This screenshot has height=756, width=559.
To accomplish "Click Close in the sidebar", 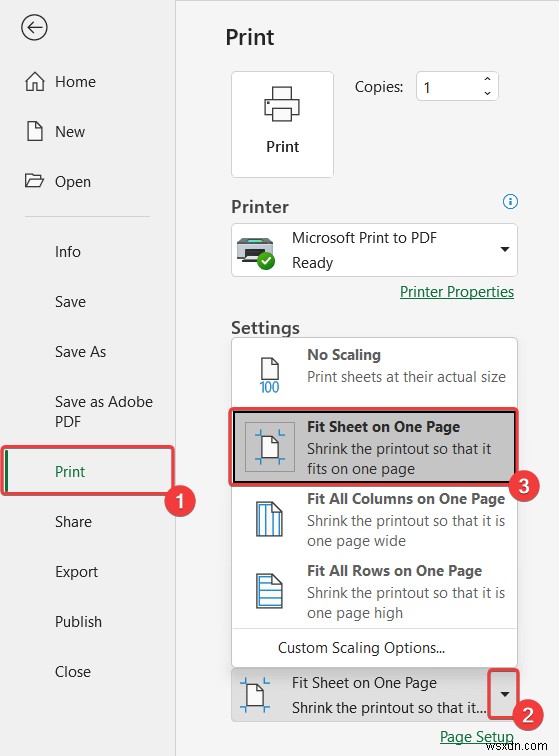I will [73, 672].
